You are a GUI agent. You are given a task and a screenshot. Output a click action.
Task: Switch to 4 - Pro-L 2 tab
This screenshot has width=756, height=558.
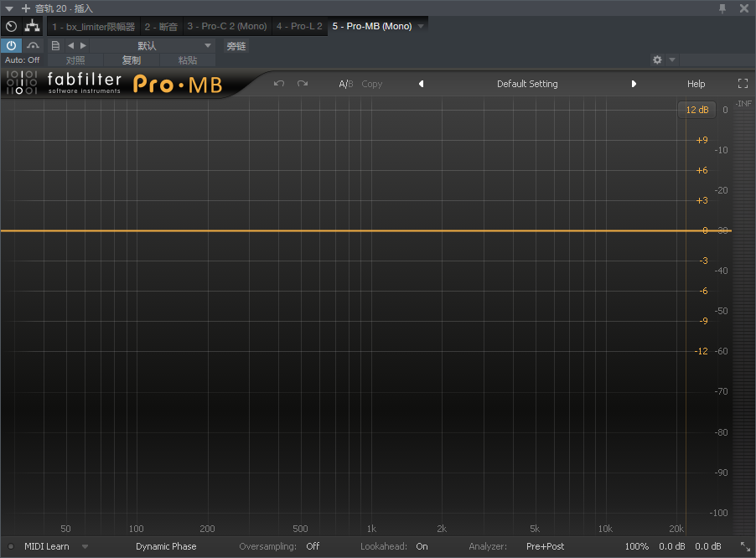tap(299, 27)
